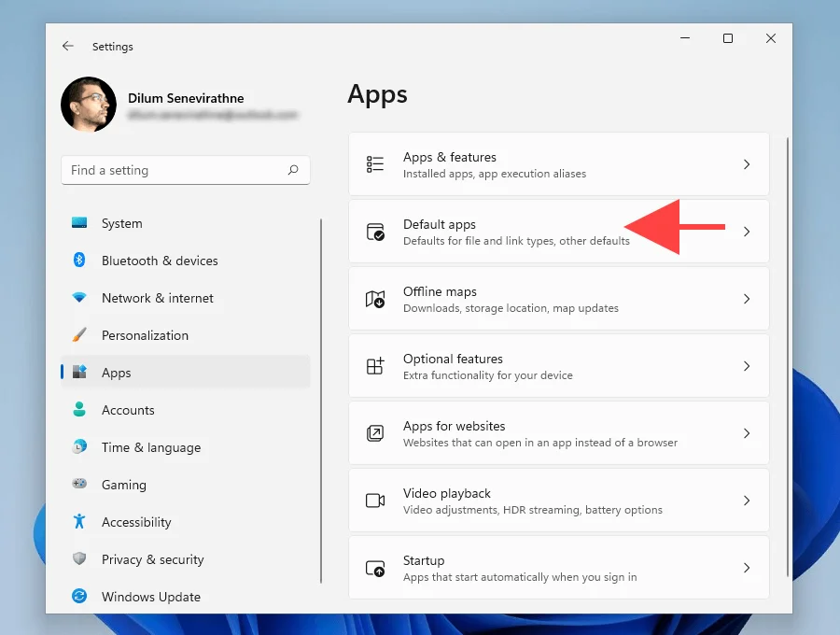
Task: Expand Apps & features chevron
Action: tap(746, 164)
